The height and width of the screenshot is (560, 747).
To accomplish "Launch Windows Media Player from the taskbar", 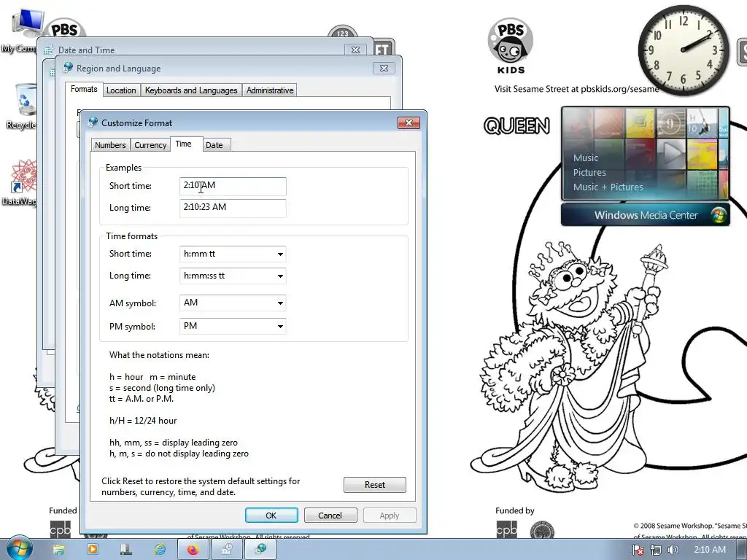I will pyautogui.click(x=93, y=550).
